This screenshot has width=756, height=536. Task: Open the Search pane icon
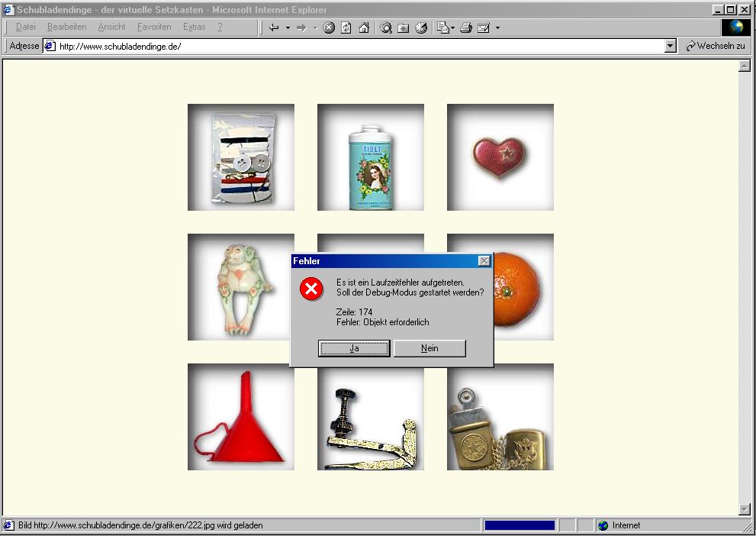coord(386,27)
